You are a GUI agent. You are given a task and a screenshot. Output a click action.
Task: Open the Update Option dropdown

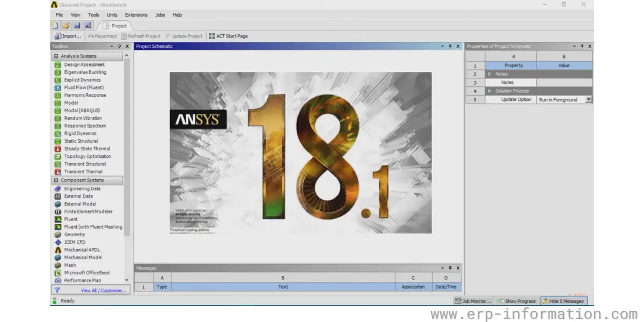coord(589,99)
